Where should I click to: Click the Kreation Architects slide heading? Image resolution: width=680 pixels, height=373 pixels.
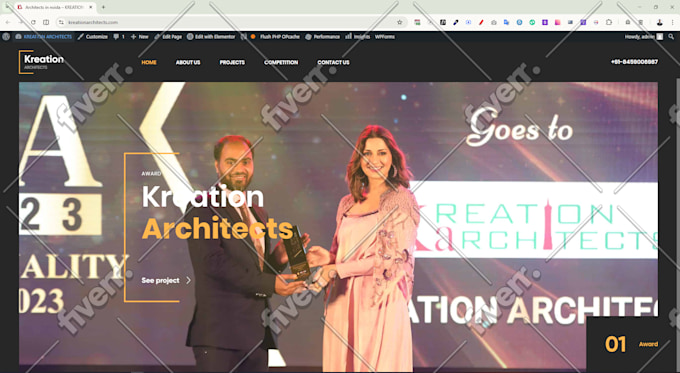click(217, 213)
